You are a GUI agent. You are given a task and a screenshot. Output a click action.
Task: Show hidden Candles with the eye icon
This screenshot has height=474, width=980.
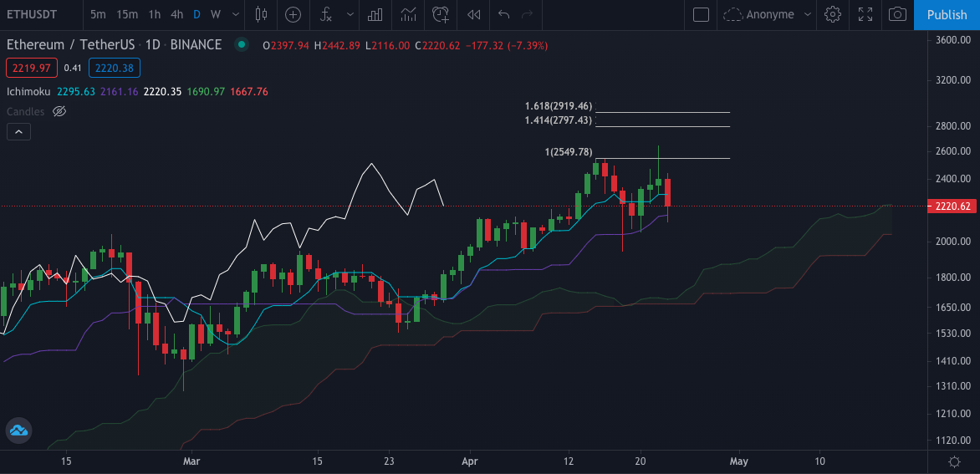[x=59, y=111]
